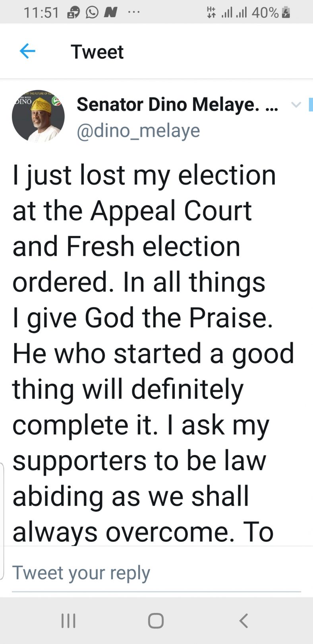The width and height of the screenshot is (313, 644).
Task: Open the @dino_melaye handle link
Action: tap(138, 131)
